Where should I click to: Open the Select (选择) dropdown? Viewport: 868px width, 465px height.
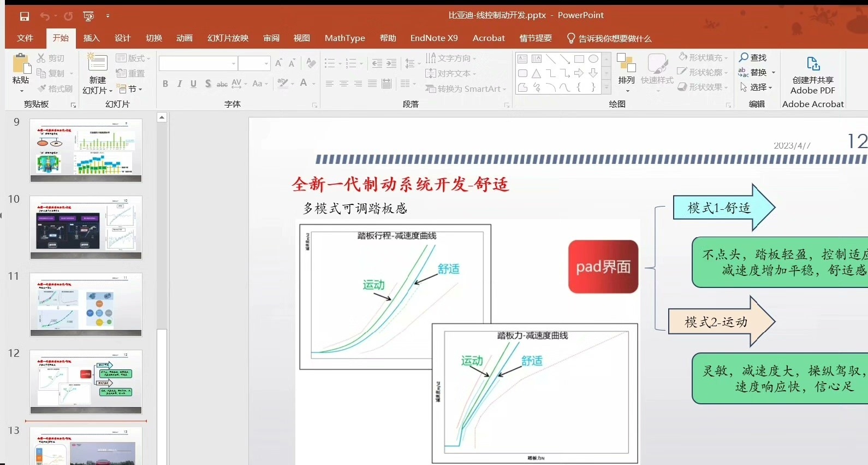[x=756, y=87]
